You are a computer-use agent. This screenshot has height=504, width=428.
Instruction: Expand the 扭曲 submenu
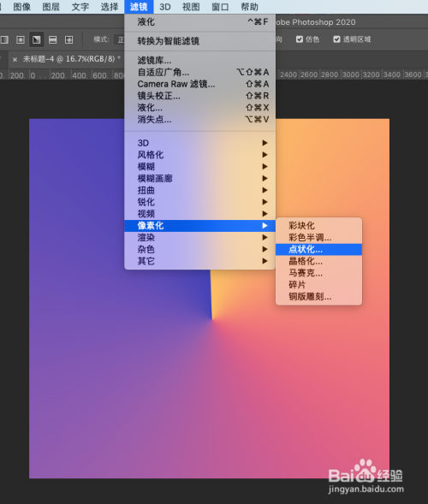tap(199, 190)
